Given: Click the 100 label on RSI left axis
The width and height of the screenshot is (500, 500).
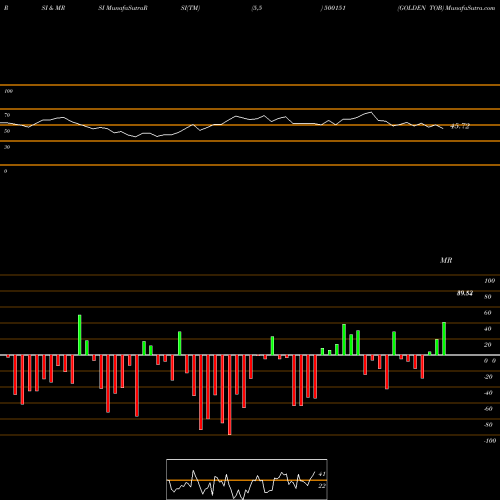Looking at the screenshot, I should 8,91.
